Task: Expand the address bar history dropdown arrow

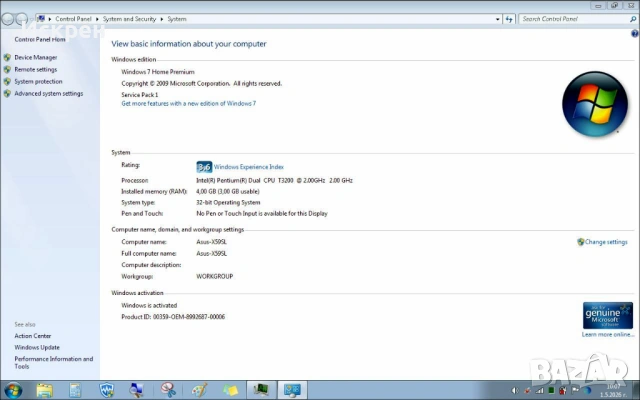Action: 498,19
